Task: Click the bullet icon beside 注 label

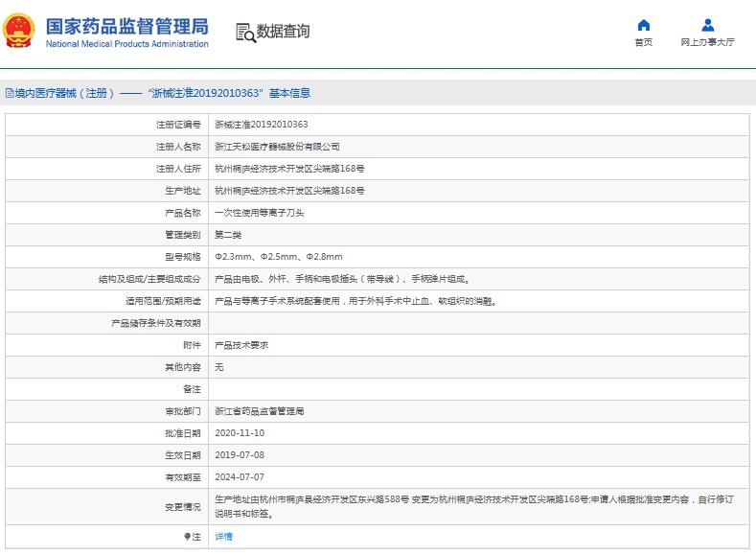Action: coord(187,537)
